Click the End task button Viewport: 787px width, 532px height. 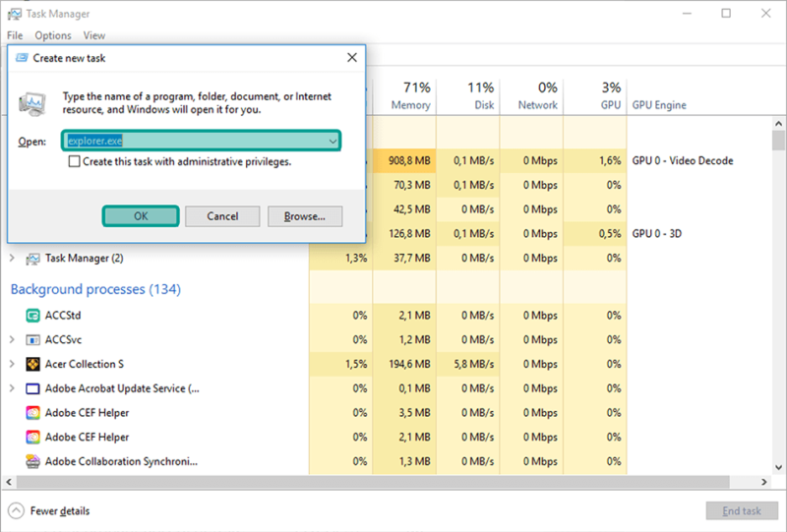742,511
